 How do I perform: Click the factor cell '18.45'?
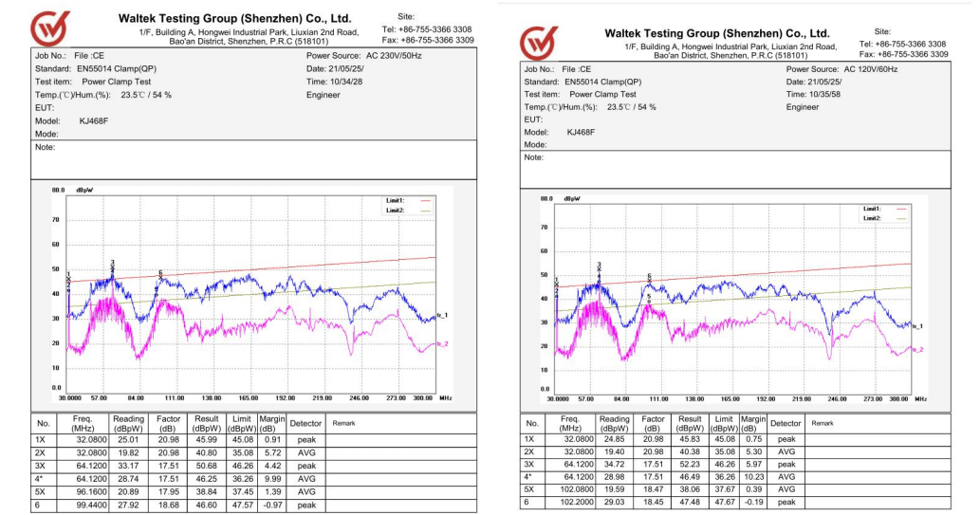point(653,502)
